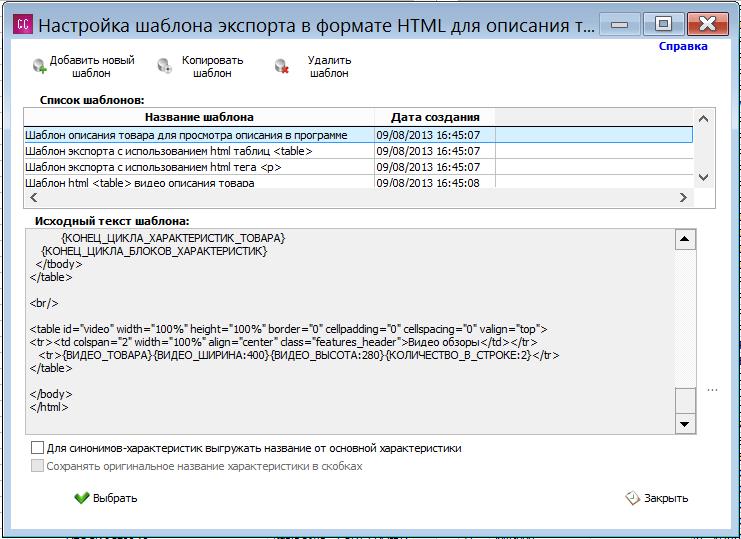Screen dimensions: 741x539
Task: Click the line with {ВИДЕО_ТОВАРА} placeholder
Action: coord(299,355)
